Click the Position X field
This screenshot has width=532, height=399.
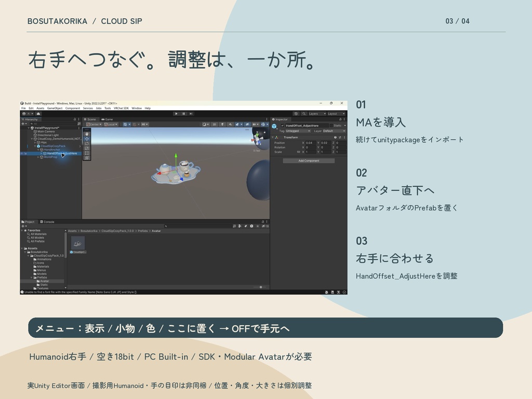coord(311,143)
